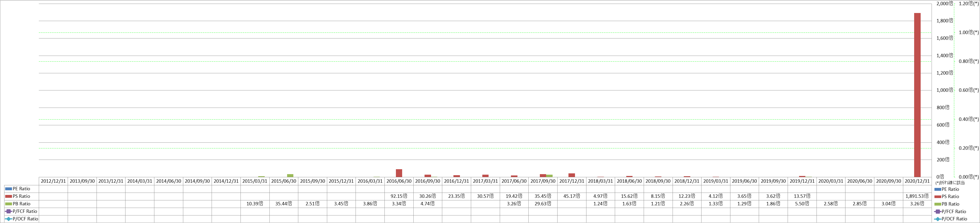Click the 1,891.53倍 PS Ratio cell

tap(917, 196)
